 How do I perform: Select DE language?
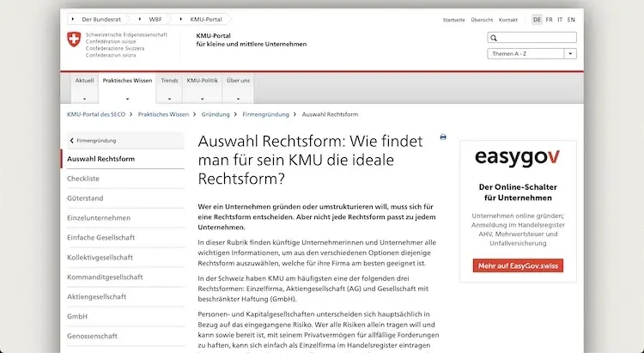537,20
